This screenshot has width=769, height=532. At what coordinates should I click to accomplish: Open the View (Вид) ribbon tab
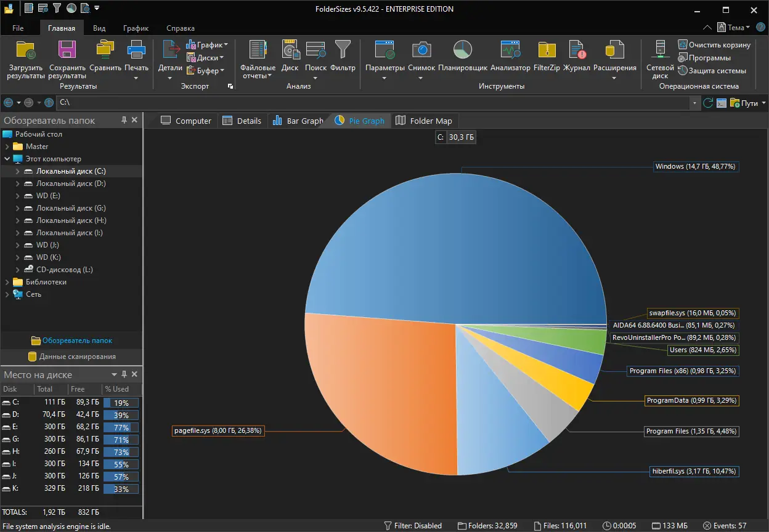(99, 28)
